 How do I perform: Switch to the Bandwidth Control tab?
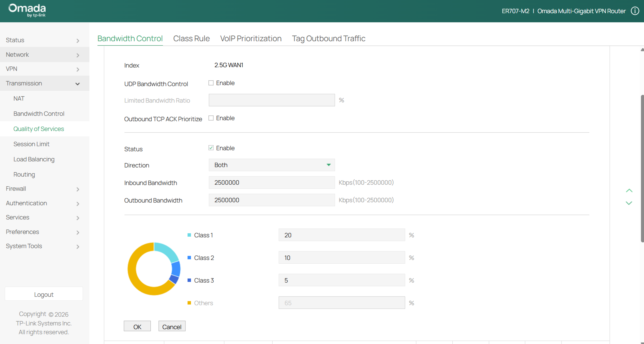[130, 38]
